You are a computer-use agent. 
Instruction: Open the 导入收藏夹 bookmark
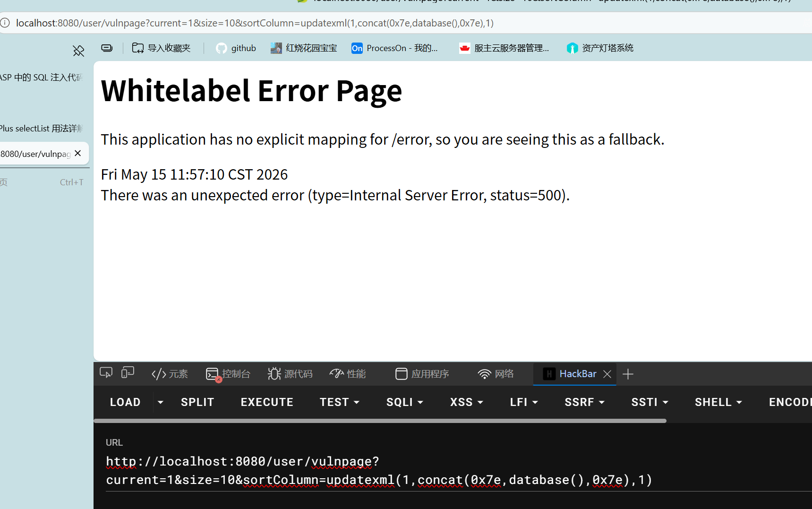(162, 48)
